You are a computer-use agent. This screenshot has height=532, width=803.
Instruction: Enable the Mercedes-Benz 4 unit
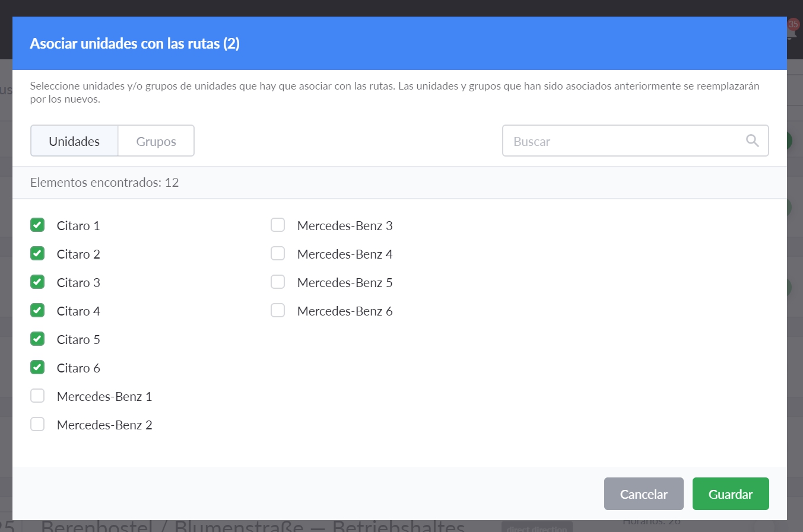(x=278, y=254)
